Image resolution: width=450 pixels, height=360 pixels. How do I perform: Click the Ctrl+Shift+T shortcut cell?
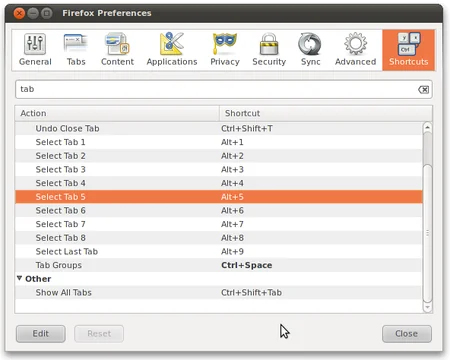coord(247,129)
